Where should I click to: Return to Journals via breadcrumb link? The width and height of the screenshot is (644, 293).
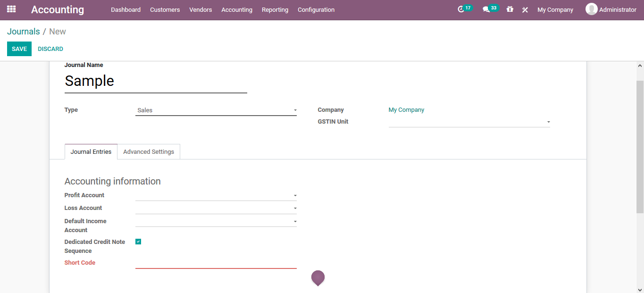24,31
